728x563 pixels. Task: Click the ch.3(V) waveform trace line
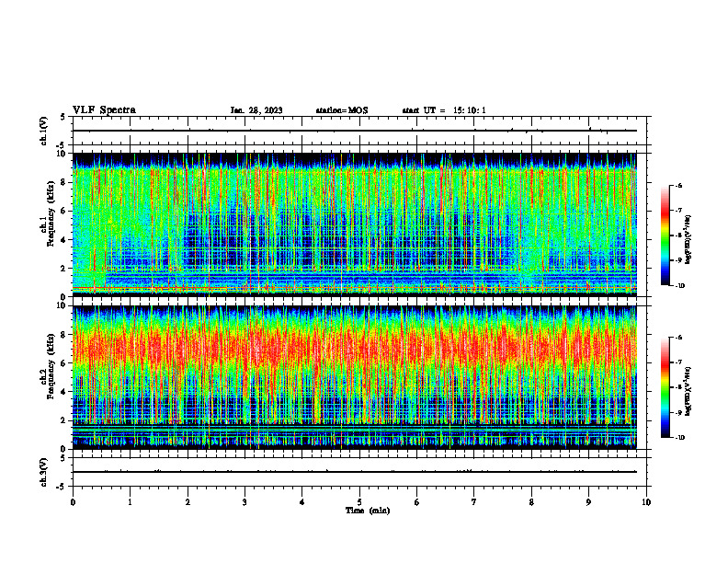[355, 472]
